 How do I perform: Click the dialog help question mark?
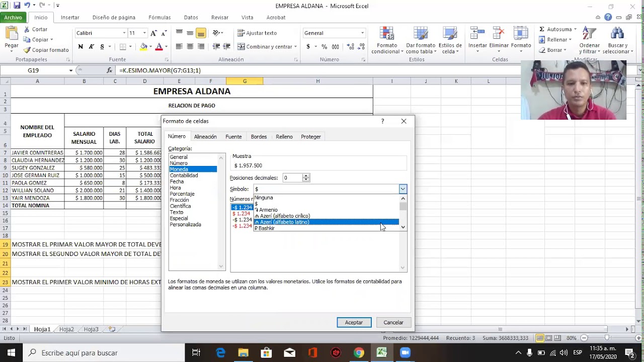point(382,121)
